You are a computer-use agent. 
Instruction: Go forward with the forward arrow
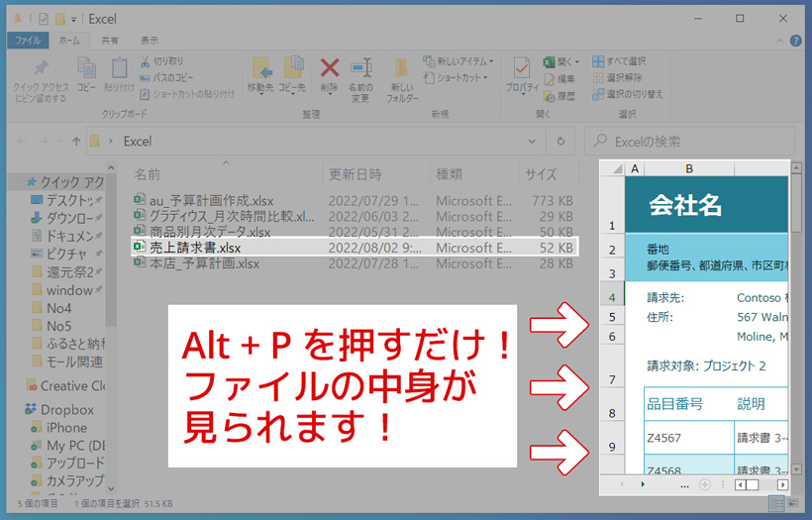44,142
